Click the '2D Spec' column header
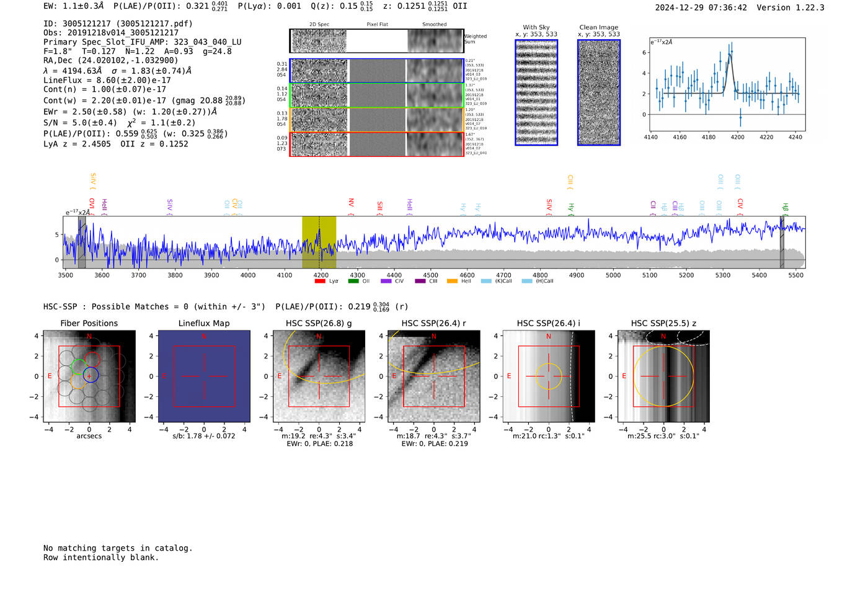This screenshot has height=591, width=868. (319, 24)
